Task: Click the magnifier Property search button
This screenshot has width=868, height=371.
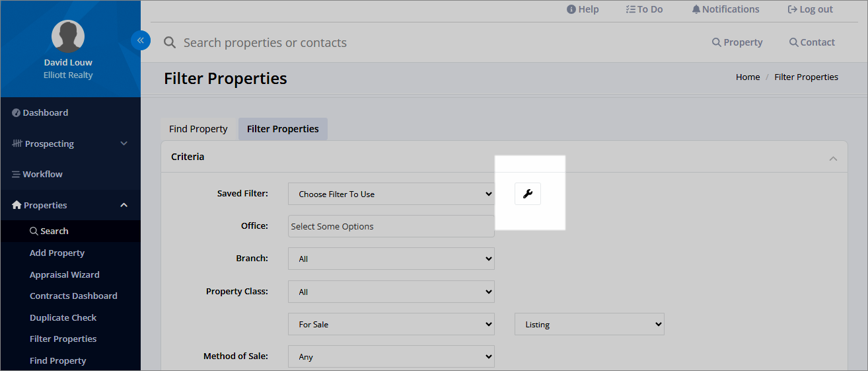Action: pyautogui.click(x=737, y=42)
